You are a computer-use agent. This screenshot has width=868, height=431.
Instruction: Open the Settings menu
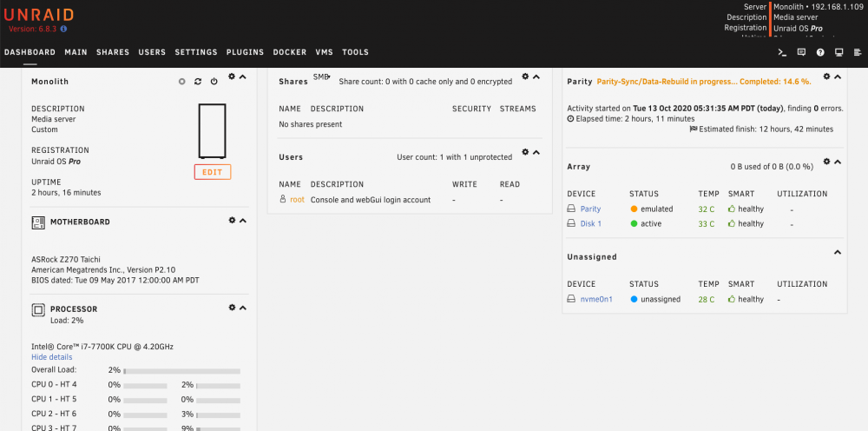coord(196,52)
